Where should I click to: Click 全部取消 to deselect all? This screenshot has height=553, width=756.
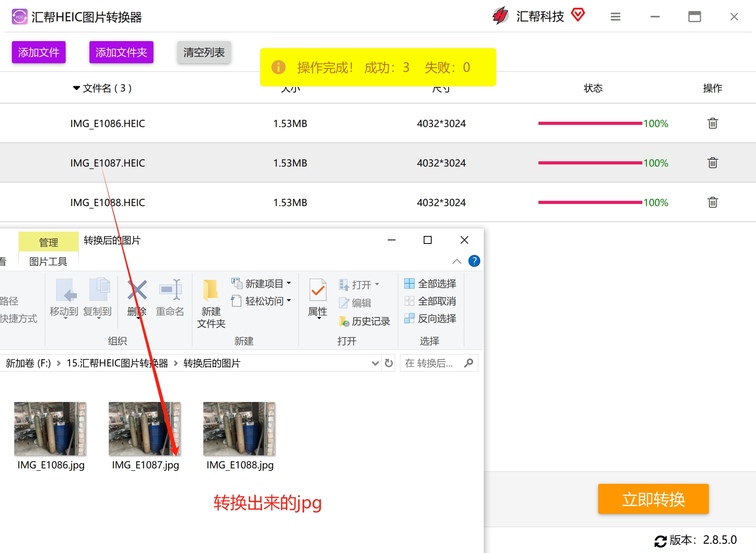tap(430, 301)
